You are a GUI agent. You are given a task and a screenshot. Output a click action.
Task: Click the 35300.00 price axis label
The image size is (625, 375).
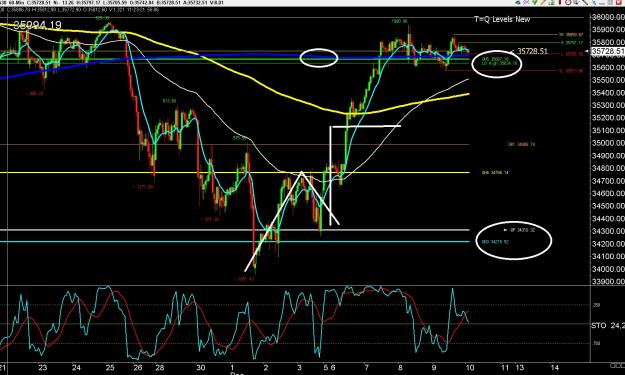pos(609,106)
